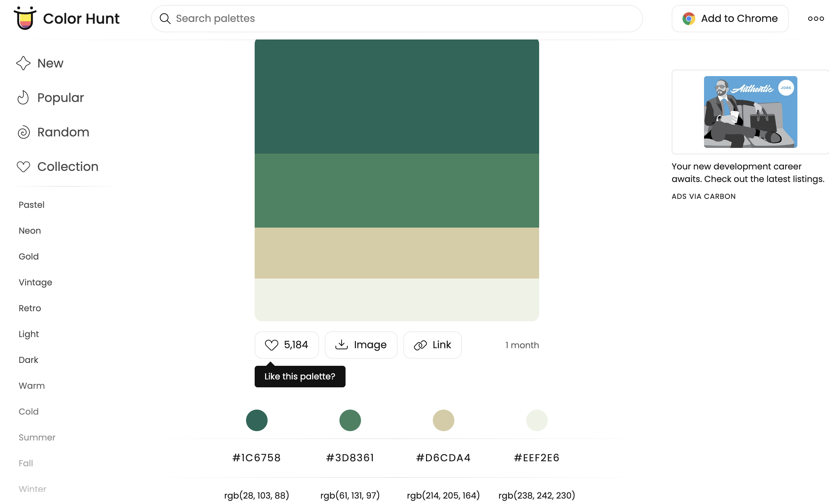Click the Add to Chrome button
The width and height of the screenshot is (829, 504).
(730, 19)
